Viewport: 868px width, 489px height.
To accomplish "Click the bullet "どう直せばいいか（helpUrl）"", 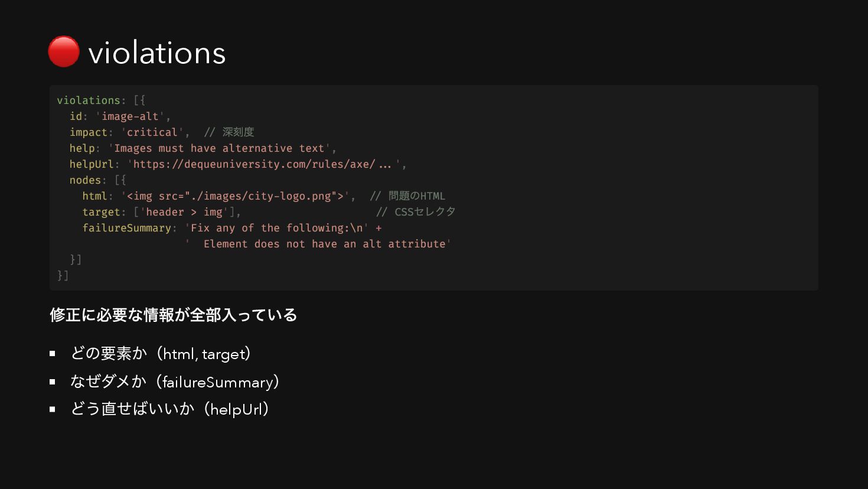I will 170,409.
